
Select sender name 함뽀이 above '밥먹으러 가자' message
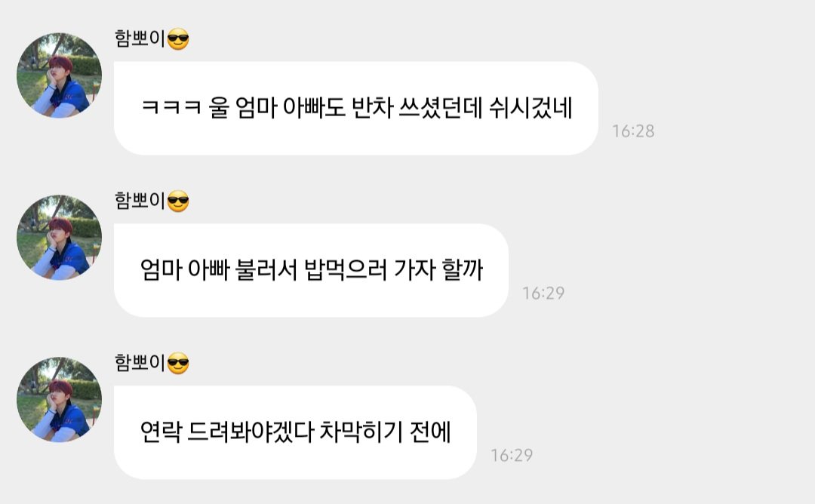[x=140, y=201]
